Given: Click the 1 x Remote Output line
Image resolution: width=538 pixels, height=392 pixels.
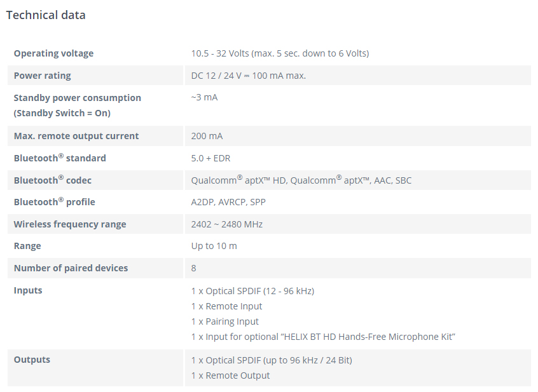Looking at the screenshot, I should (230, 375).
